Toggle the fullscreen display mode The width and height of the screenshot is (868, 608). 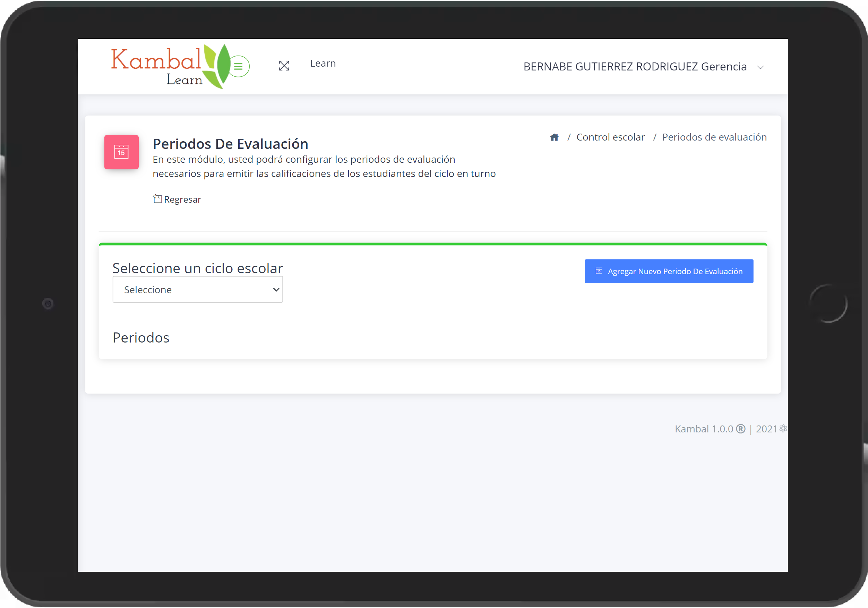tap(284, 67)
